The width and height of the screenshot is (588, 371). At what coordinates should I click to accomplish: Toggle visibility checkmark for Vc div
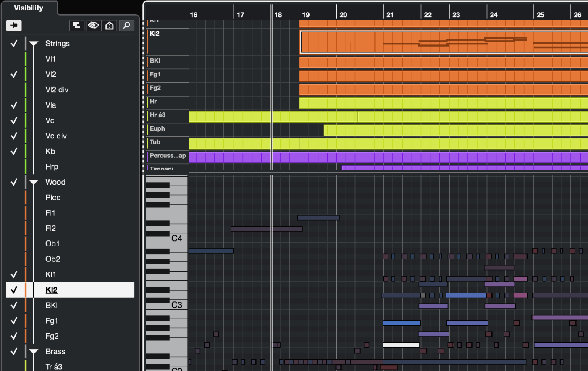click(x=14, y=136)
